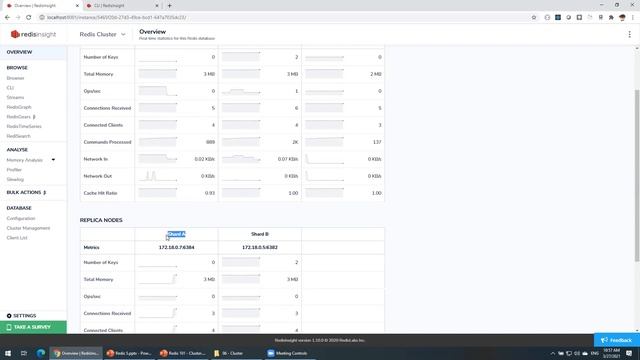640x360 pixels.
Task: Click the RedisInsight logo
Action: click(33, 34)
